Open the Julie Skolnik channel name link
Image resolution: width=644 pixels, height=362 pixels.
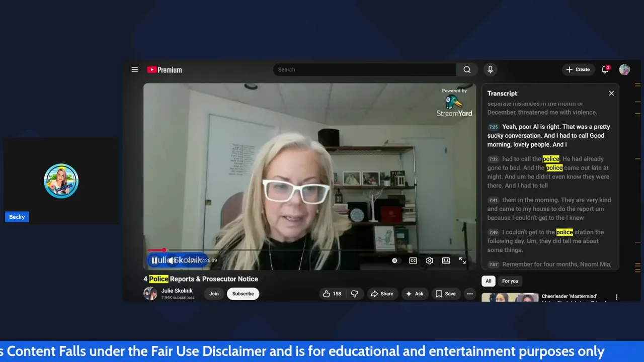click(x=177, y=291)
